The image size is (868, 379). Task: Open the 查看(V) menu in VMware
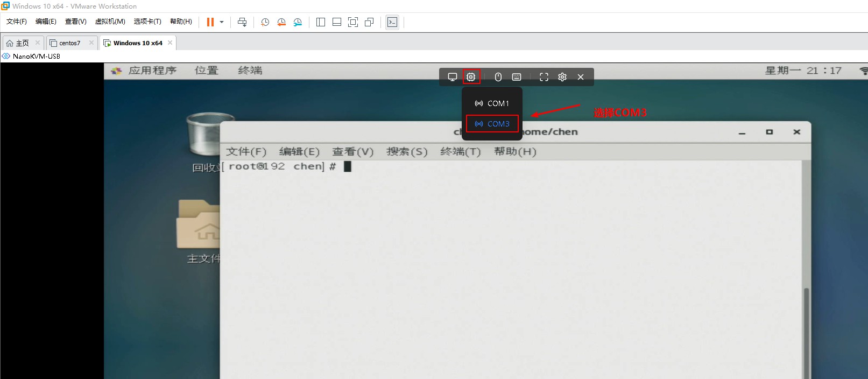click(76, 22)
